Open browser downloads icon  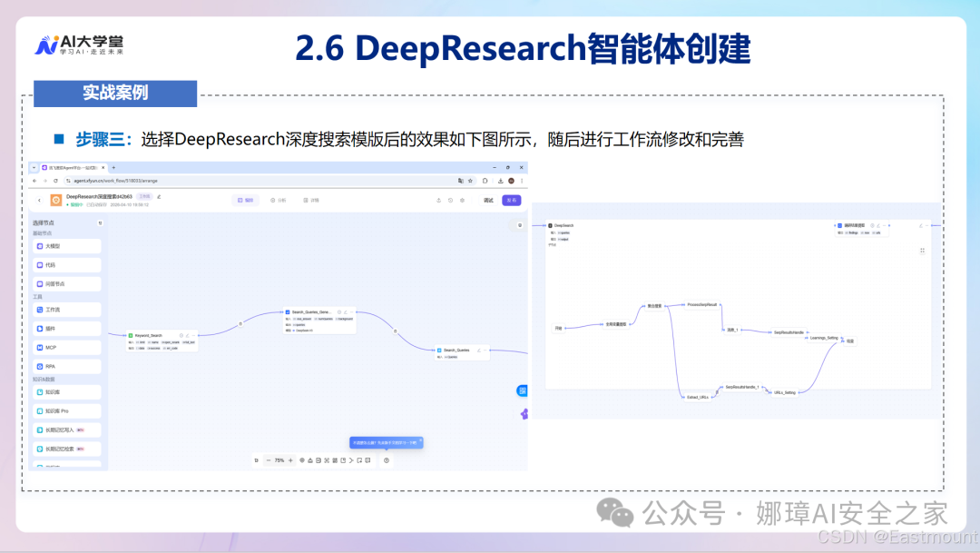pyautogui.click(x=501, y=181)
